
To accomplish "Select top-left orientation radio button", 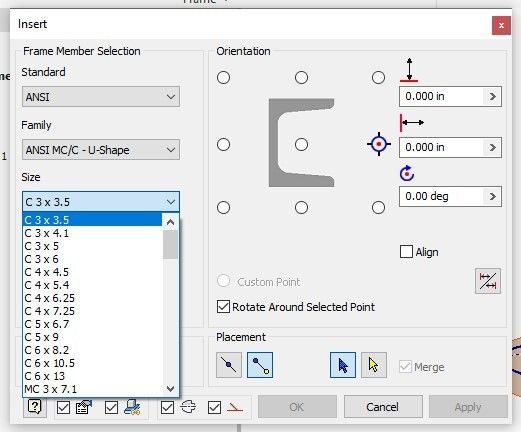I will [x=223, y=78].
